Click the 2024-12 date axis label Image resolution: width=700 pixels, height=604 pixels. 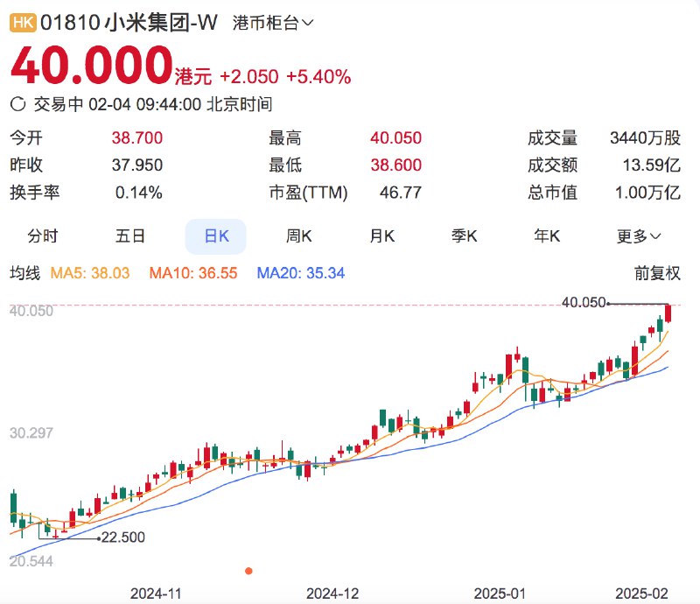pyautogui.click(x=332, y=593)
